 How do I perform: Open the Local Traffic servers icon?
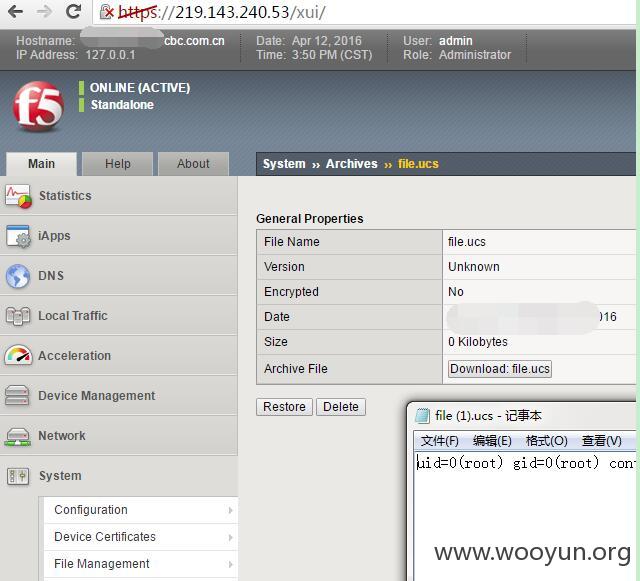click(18, 316)
